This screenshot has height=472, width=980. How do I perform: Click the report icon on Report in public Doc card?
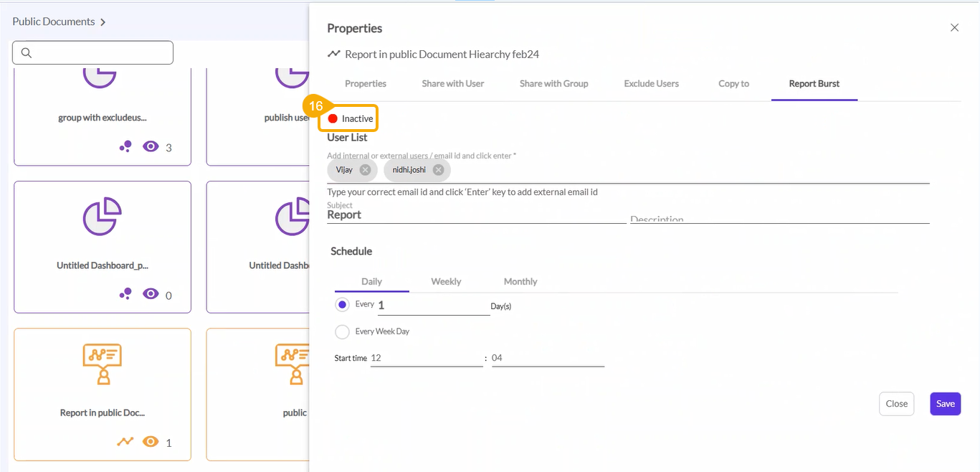pyautogui.click(x=103, y=364)
